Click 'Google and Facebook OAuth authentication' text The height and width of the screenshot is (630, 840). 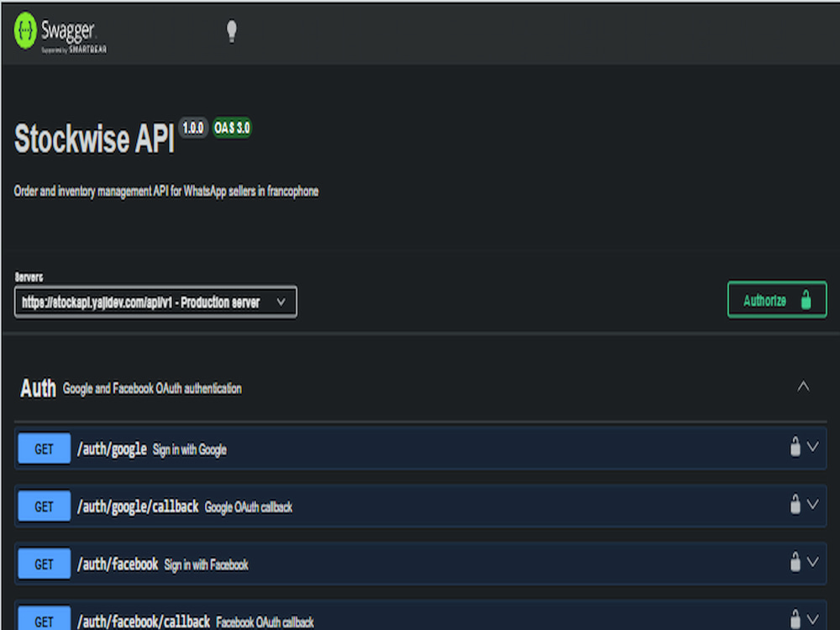pos(152,388)
